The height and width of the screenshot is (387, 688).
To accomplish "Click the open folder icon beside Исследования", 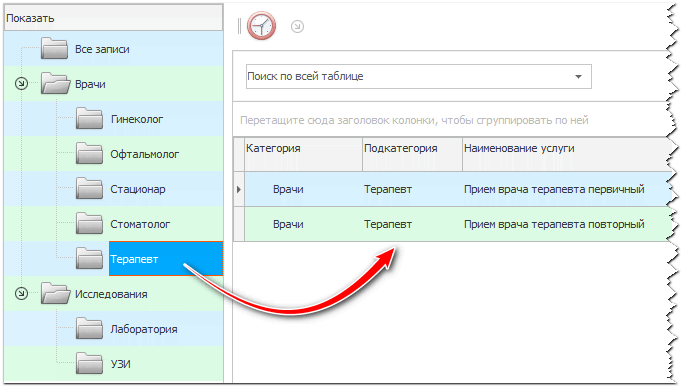I will click(55, 294).
